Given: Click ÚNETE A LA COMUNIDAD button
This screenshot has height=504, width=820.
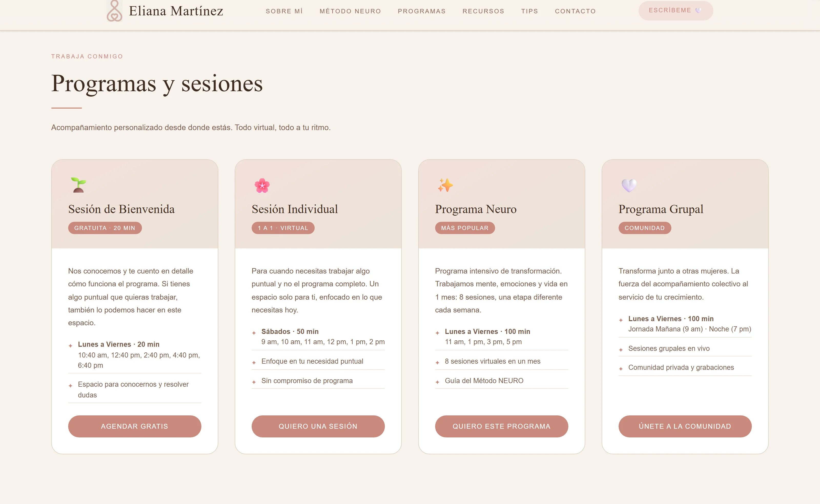Looking at the screenshot, I should [685, 426].
